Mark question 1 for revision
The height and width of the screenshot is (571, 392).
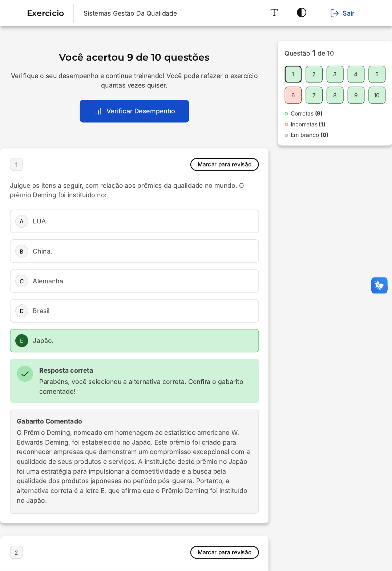(x=224, y=165)
